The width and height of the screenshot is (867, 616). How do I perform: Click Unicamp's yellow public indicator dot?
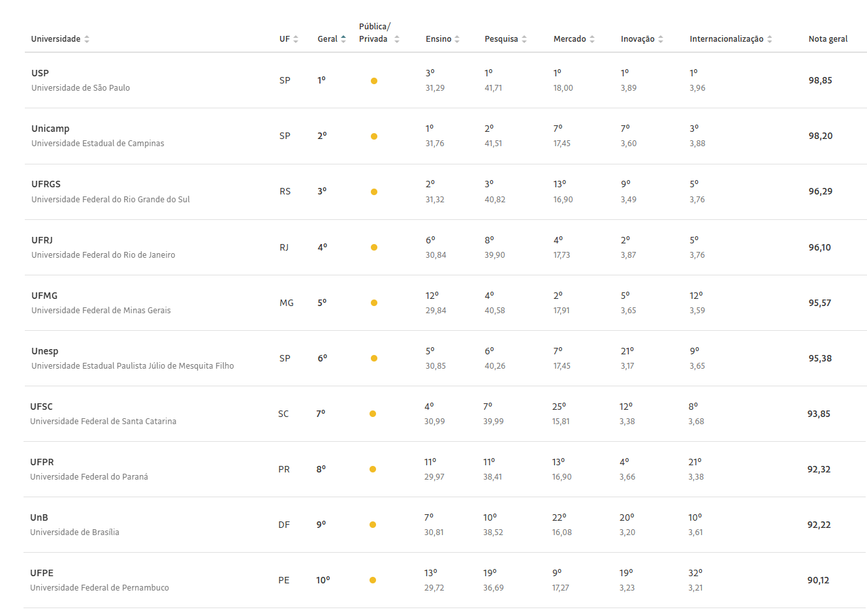click(x=374, y=136)
